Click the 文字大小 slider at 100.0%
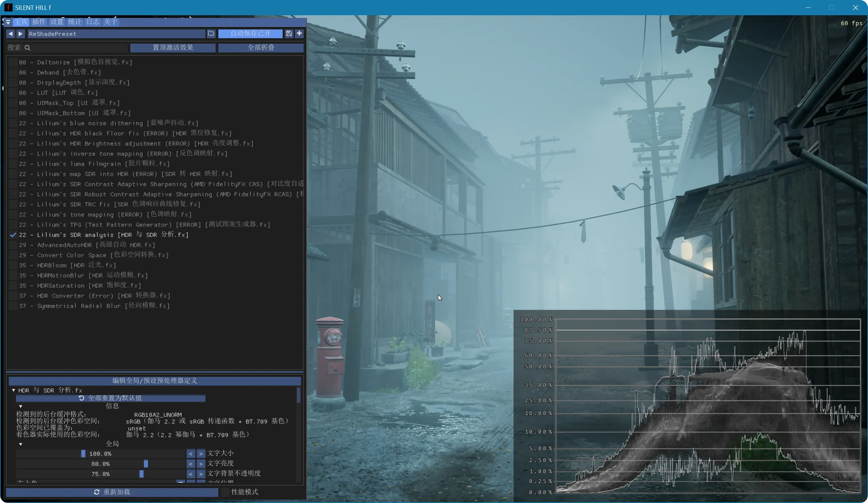This screenshot has width=868, height=503. click(101, 454)
